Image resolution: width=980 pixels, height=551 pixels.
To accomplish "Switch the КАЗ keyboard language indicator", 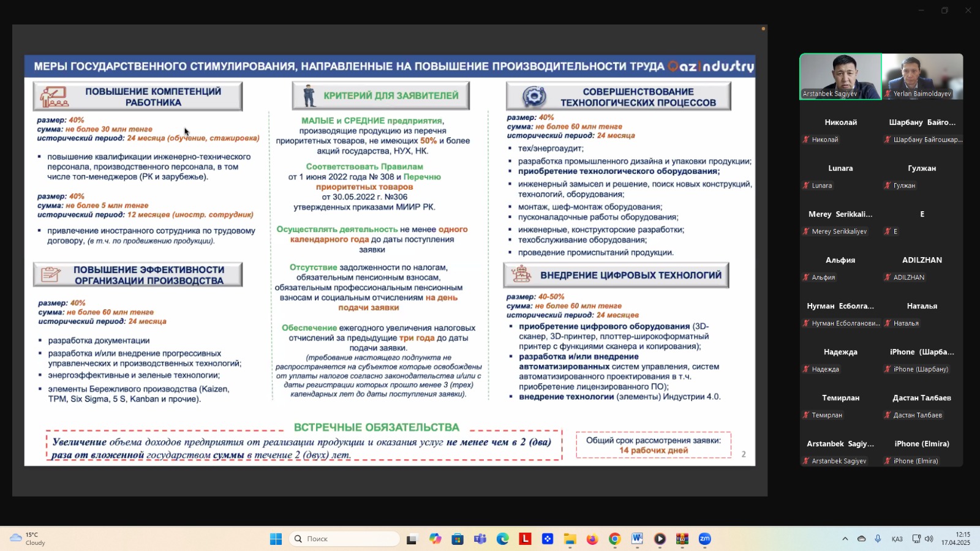I will 897,539.
